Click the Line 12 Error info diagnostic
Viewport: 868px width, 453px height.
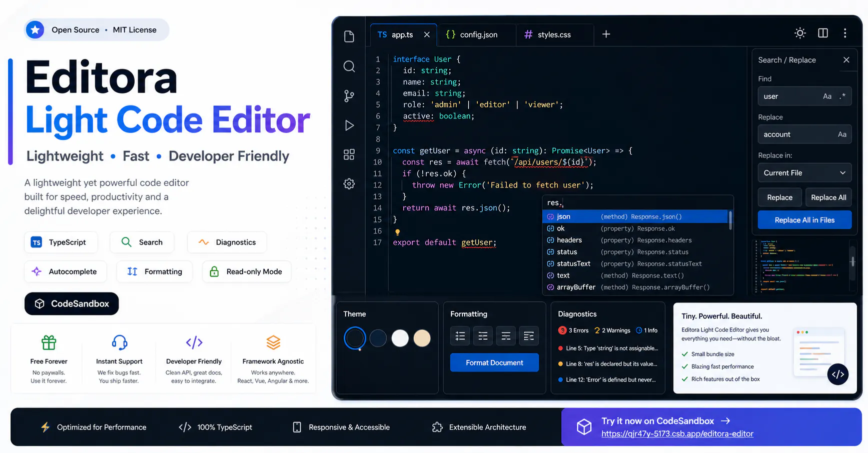607,380
